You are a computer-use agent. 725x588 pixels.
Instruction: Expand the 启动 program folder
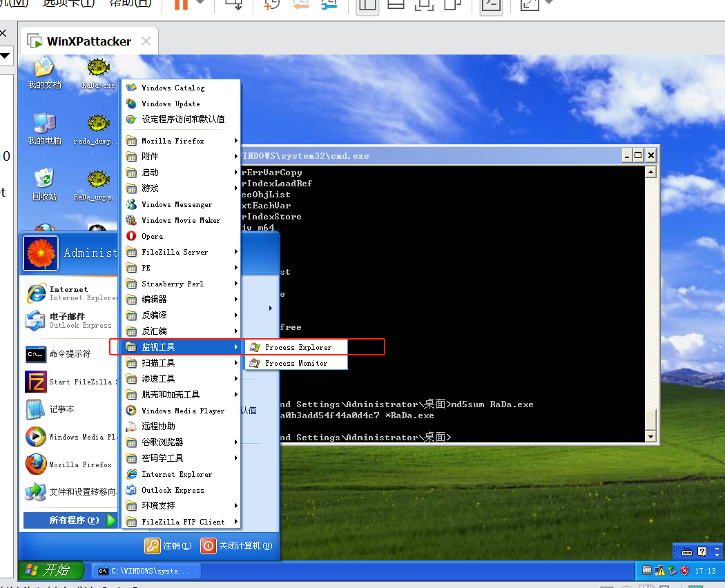tap(181, 173)
